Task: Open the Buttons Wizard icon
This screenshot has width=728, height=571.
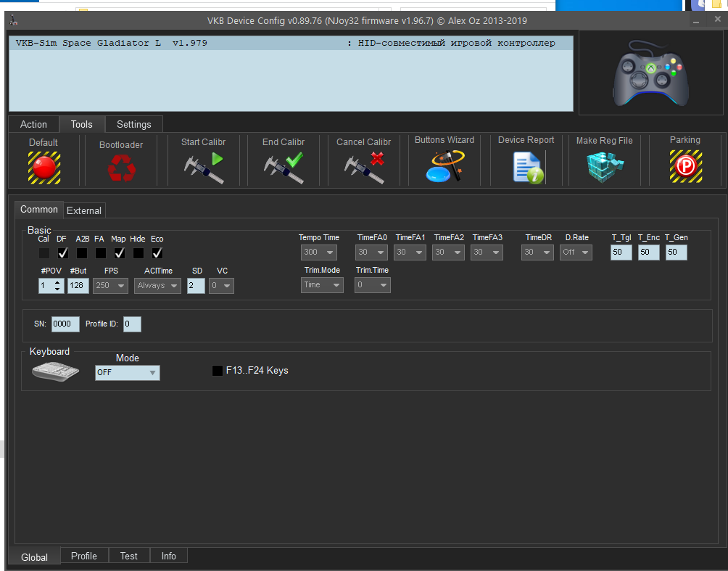Action: [x=444, y=166]
